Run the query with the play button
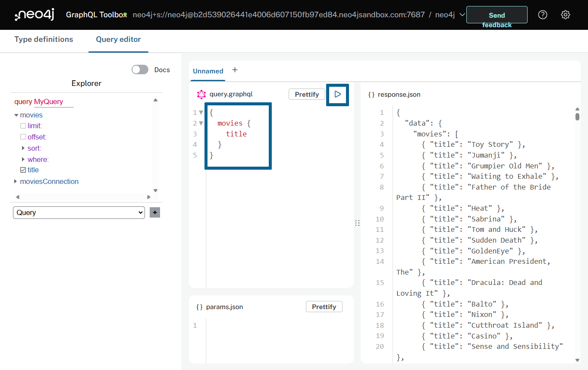This screenshot has height=370, width=588. tap(338, 94)
